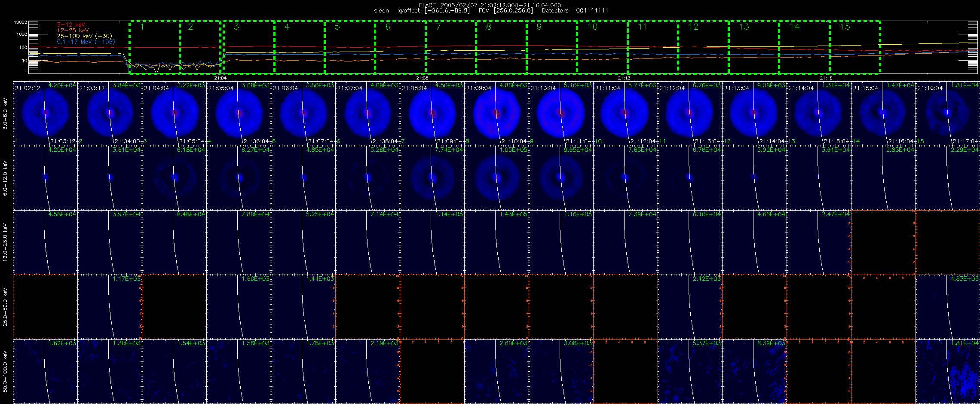Click the 3.68E+03 peak value label
The width and height of the screenshot is (980, 404).
[x=255, y=86]
